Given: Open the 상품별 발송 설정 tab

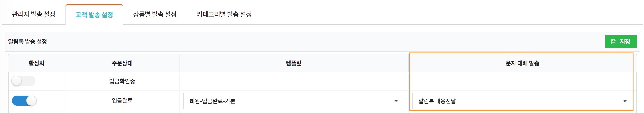Looking at the screenshot, I should coord(155,14).
